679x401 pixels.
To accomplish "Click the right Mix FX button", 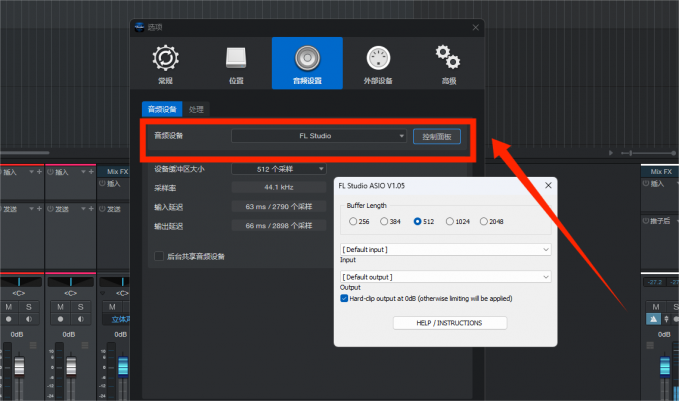I will pos(660,171).
